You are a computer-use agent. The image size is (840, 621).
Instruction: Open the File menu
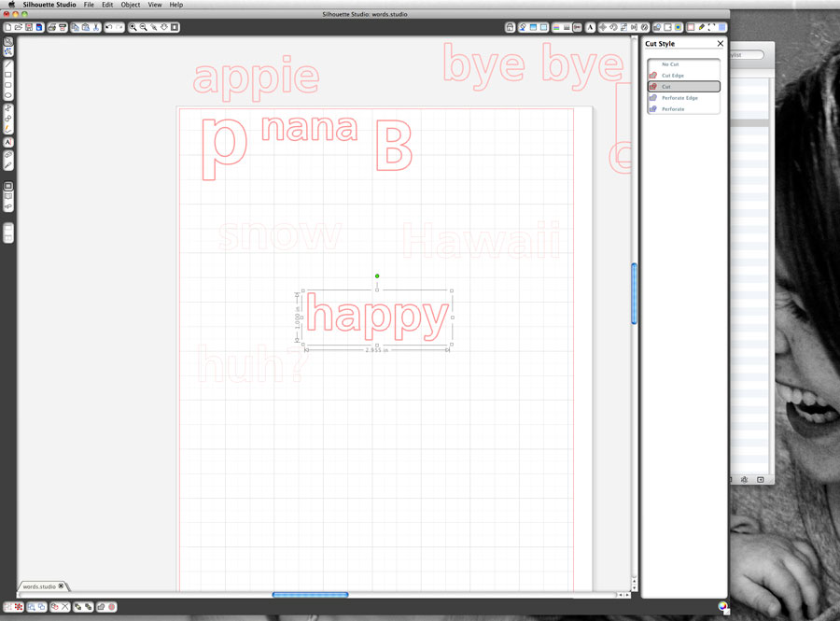pyautogui.click(x=89, y=5)
